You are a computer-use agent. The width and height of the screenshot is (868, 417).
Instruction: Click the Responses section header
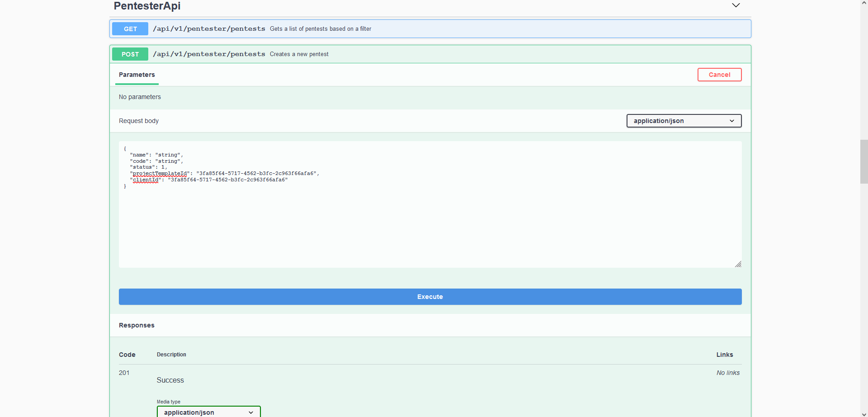[x=137, y=325]
